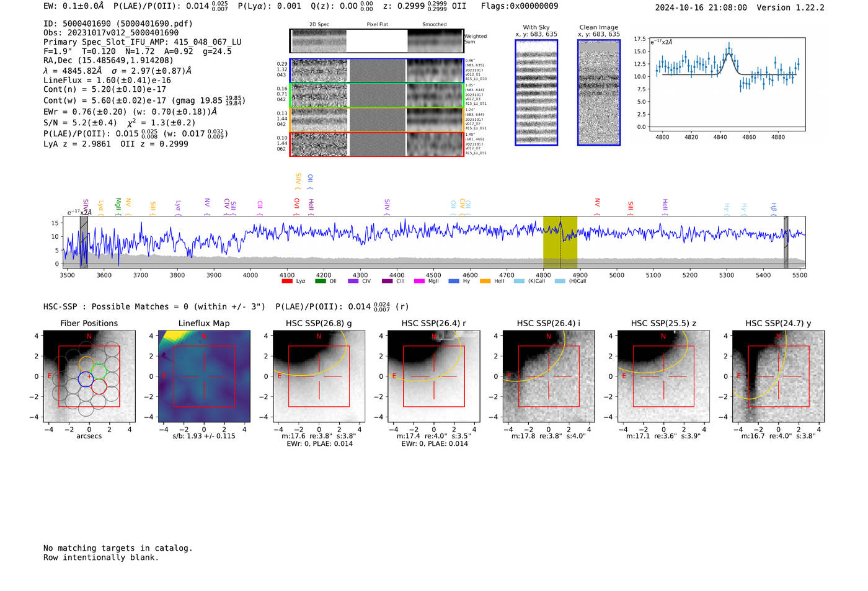Click the timestamp "2024-10-16 21:08:00"
This screenshot has height=591, width=868.
tap(701, 7)
